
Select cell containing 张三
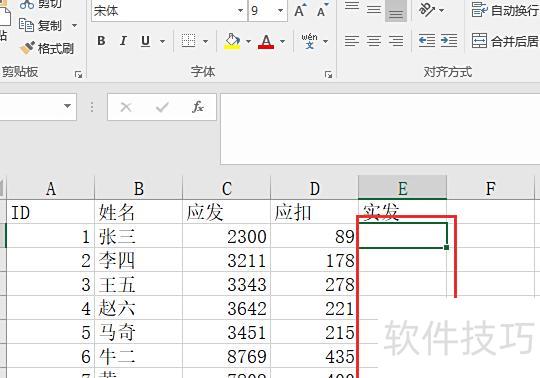coord(138,236)
